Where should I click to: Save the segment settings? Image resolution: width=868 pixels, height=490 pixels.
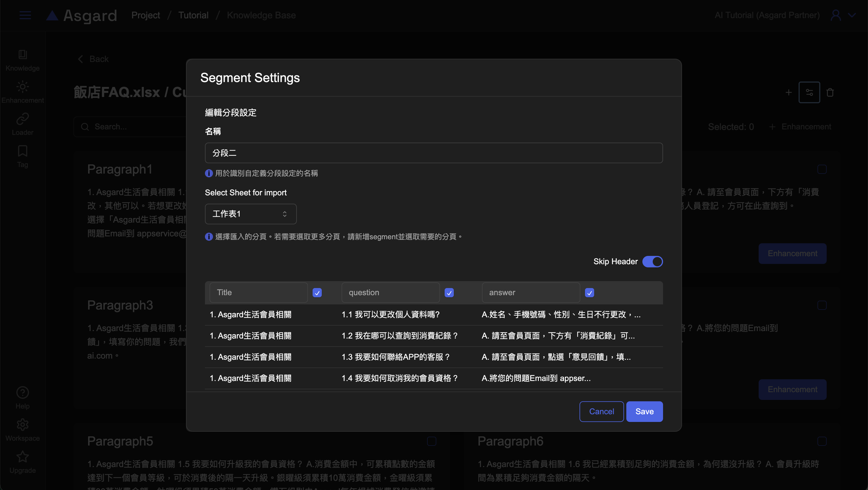pos(644,411)
